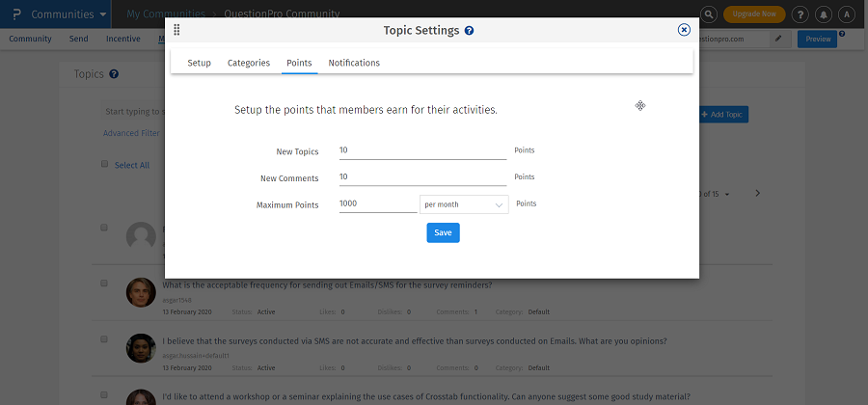This screenshot has width=868, height=405.
Task: Open the Send menu item
Action: [x=79, y=39]
